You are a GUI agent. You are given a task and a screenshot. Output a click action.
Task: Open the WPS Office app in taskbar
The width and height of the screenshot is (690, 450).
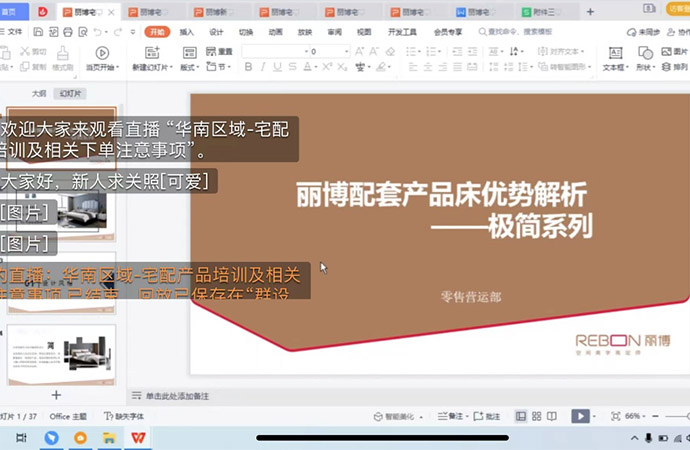click(x=138, y=438)
